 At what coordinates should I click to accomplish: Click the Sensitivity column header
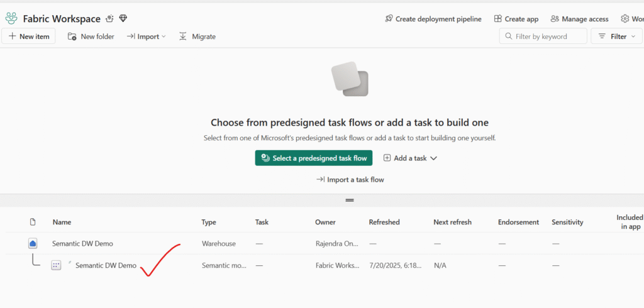pos(567,222)
